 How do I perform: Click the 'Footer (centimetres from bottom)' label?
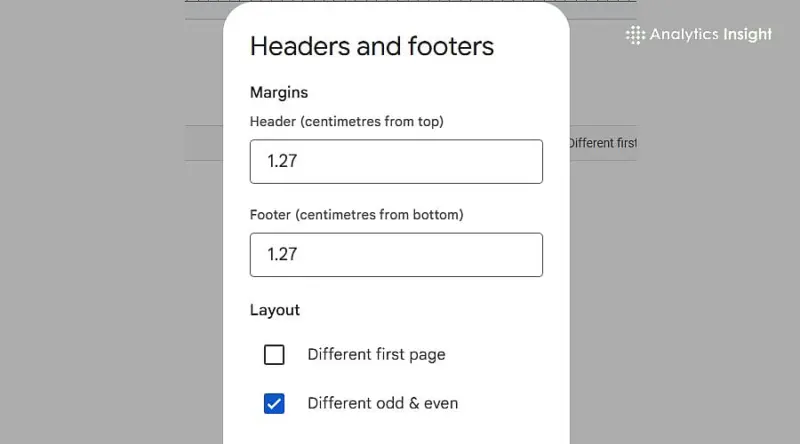click(x=356, y=215)
